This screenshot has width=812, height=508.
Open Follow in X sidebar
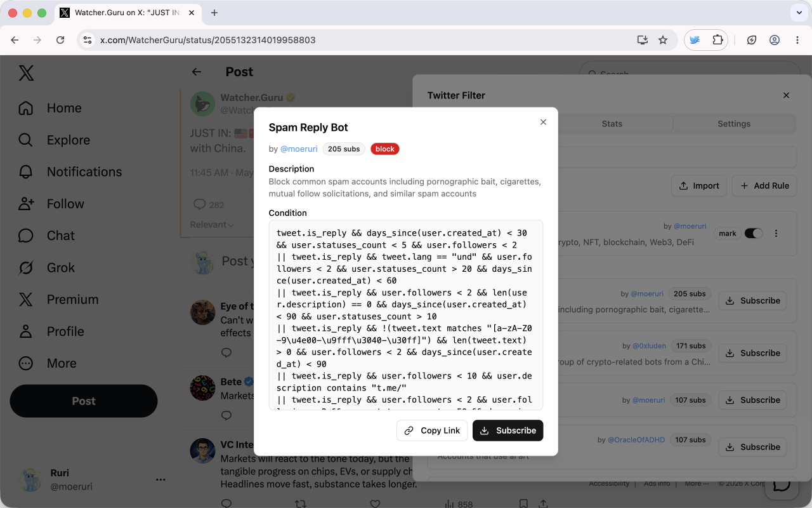[x=51, y=204]
